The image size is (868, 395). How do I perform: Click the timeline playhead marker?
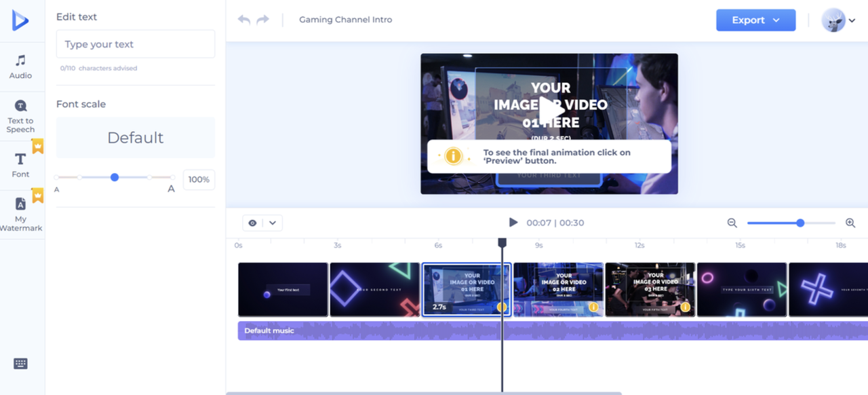tap(502, 242)
